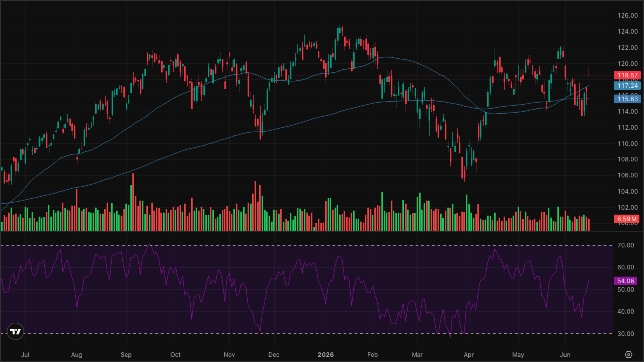Click the 70.00 RSI overbought level label
Image resolution: width=644 pixels, height=362 pixels.
[x=626, y=245]
